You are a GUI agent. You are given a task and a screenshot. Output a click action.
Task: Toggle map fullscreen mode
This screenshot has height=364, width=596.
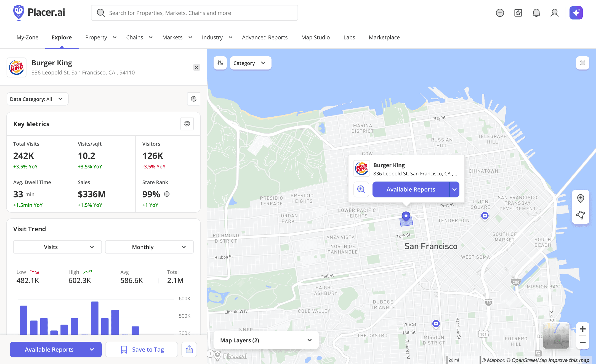click(583, 63)
